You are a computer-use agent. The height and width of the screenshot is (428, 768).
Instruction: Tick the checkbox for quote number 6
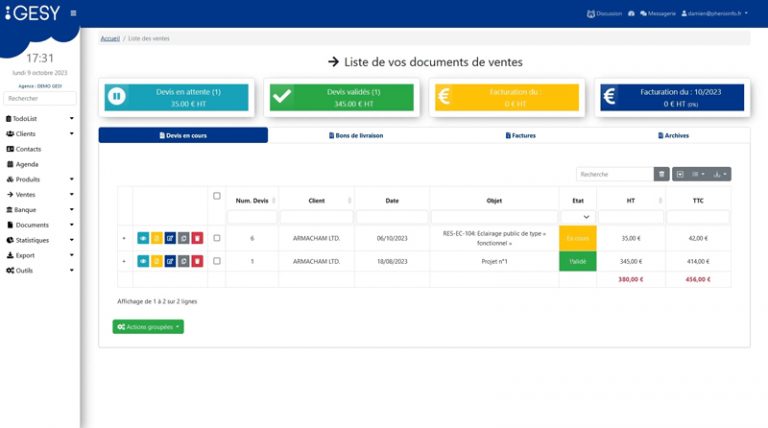pos(217,238)
